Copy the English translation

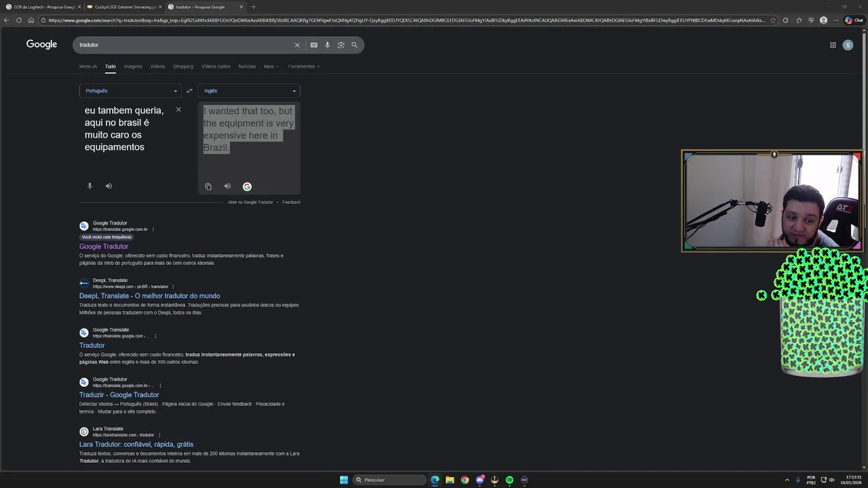pos(208,186)
